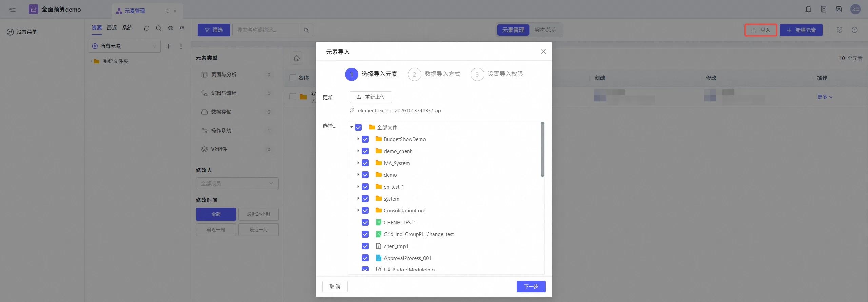Collapse the left sidebar menu icon
The width and height of the screenshot is (868, 302).
pos(13,9)
